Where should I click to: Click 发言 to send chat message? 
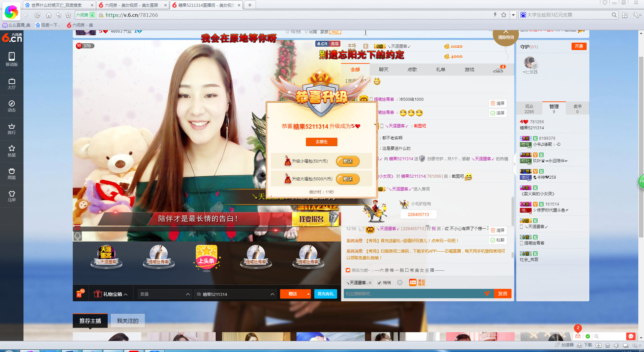click(502, 294)
